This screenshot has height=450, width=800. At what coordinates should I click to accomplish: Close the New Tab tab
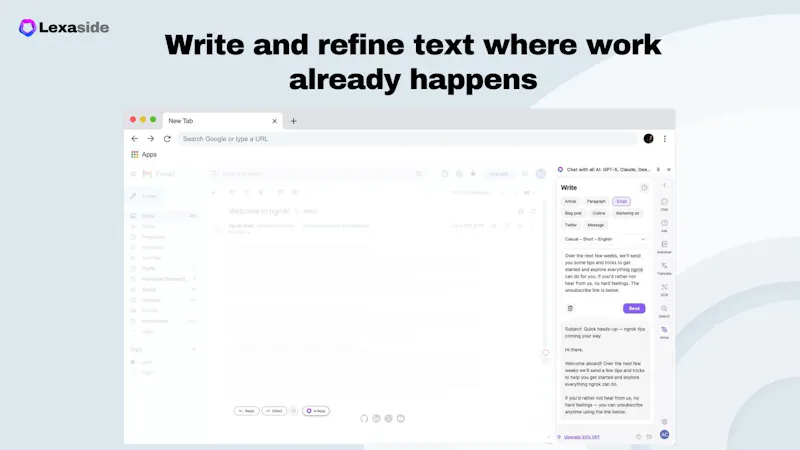tap(274, 121)
